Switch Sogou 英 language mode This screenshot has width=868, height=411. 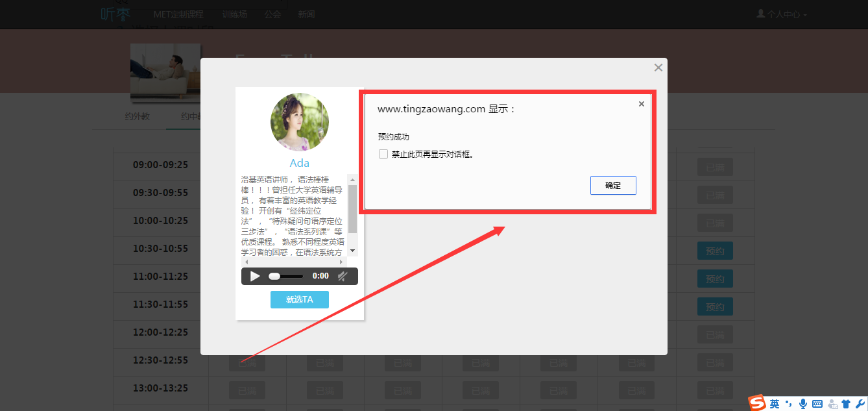[775, 404]
